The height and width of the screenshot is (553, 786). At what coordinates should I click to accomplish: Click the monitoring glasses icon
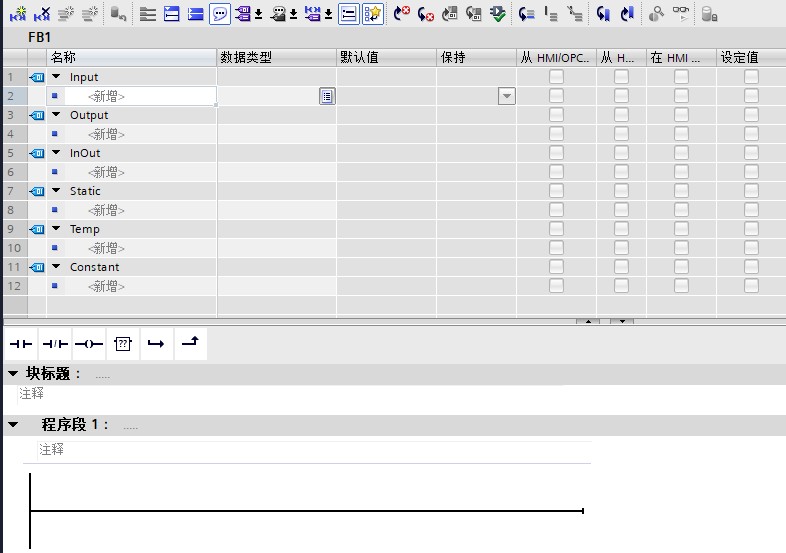[x=680, y=14]
